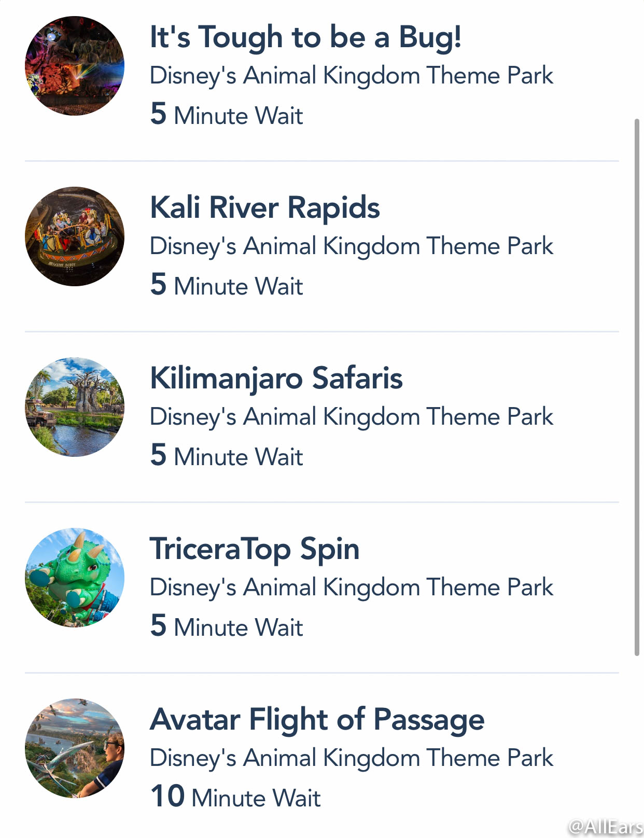Tap TriceraTop Spin 5 Minute Wait label
The height and width of the screenshot is (838, 644).
point(227,626)
